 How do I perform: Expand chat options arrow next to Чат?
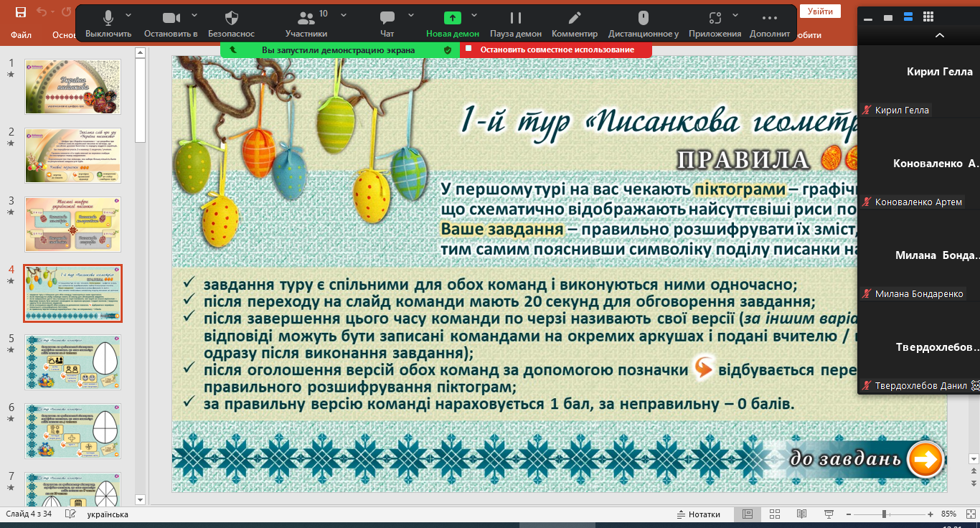click(x=411, y=15)
